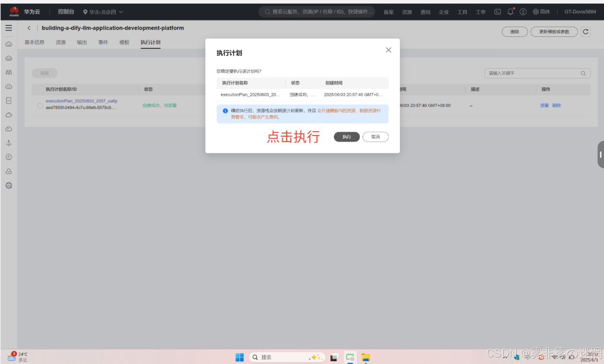Click the 操作 column header
This screenshot has height=364, width=604.
(546, 89)
